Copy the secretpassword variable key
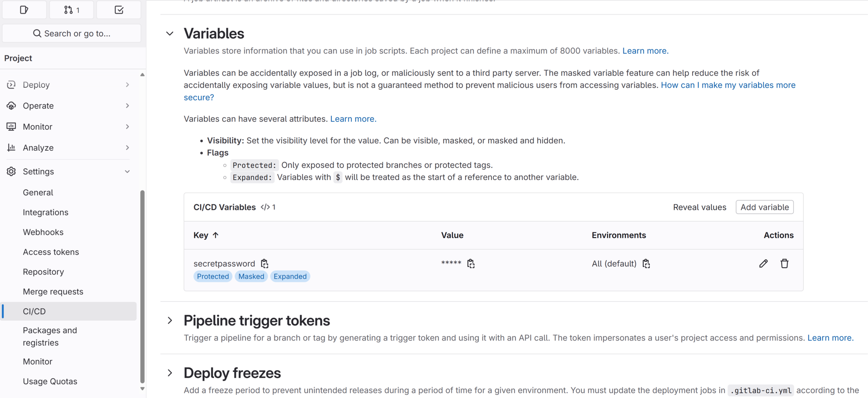Image resolution: width=868 pixels, height=398 pixels. click(264, 263)
